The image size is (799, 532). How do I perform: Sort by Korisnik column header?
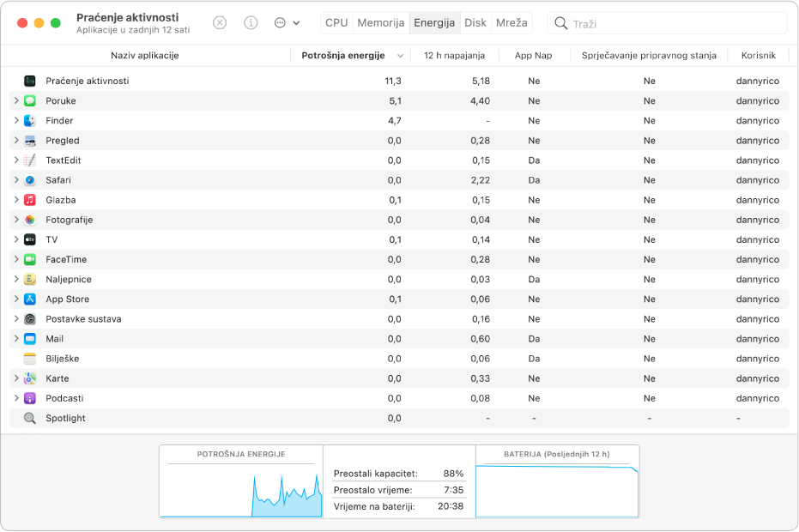759,56
